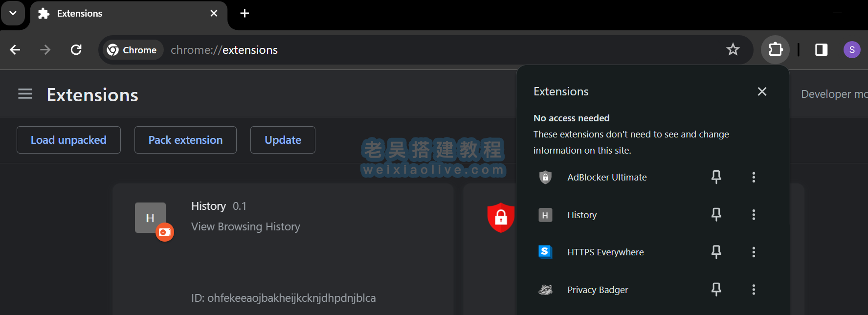Click the Chrome site info chip
The image size is (868, 315).
[x=133, y=50]
